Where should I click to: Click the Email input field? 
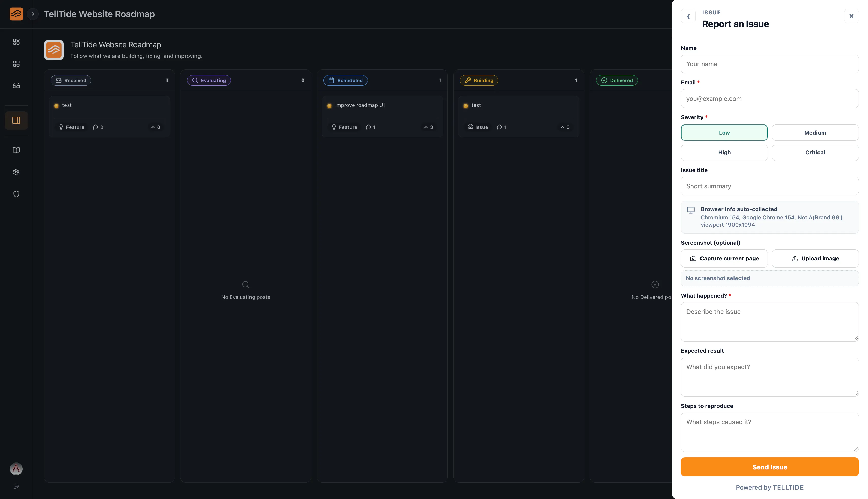tap(770, 98)
